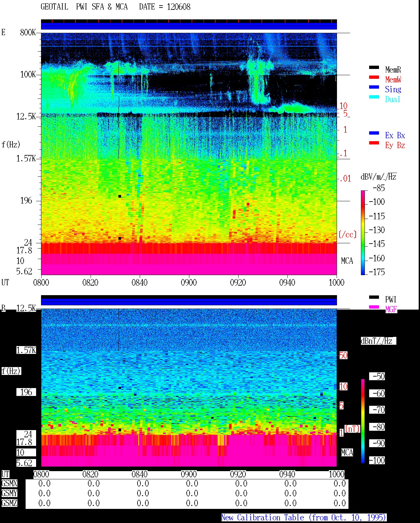The width and height of the screenshot is (420, 523).
Task: Select the black PWI legend swatch
Action: 374,297
